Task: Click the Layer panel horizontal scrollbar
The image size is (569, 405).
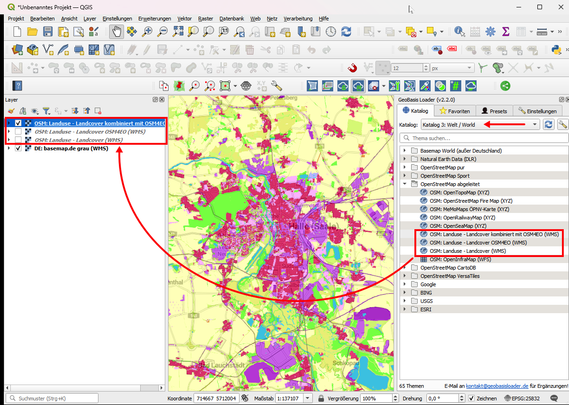Action: pos(84,388)
